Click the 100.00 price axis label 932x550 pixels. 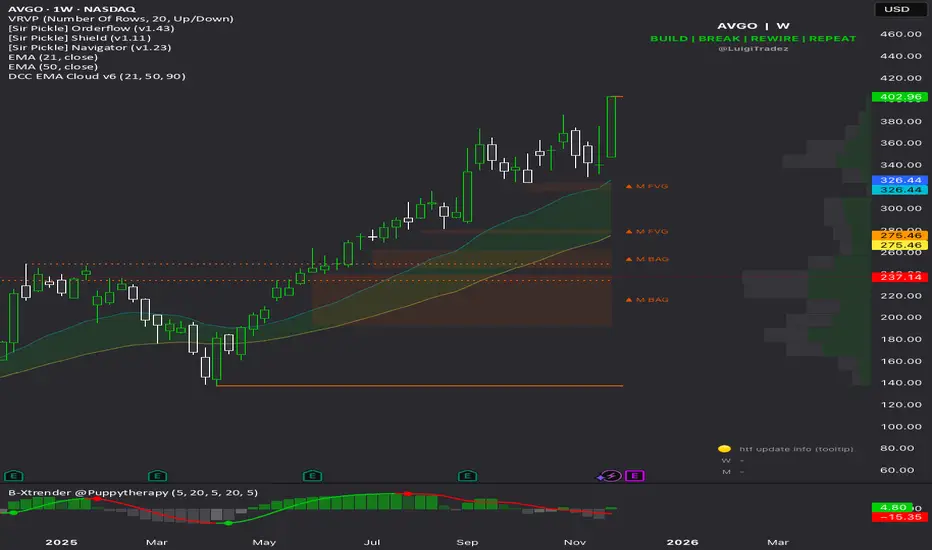(x=900, y=426)
